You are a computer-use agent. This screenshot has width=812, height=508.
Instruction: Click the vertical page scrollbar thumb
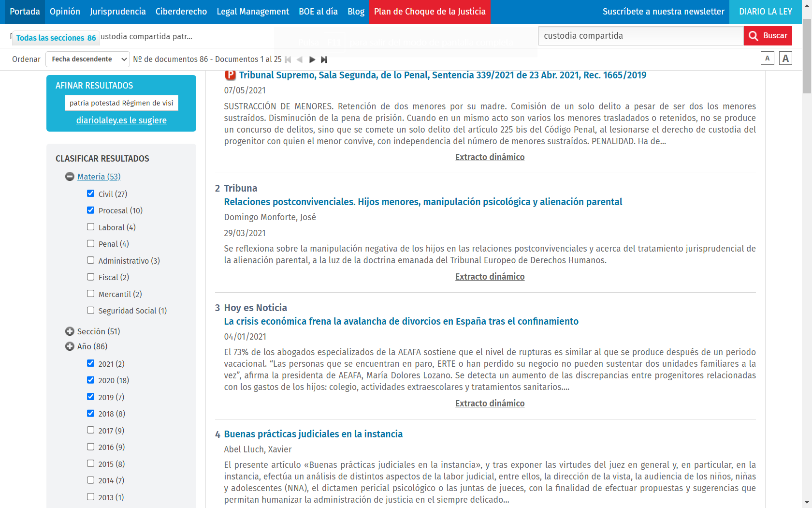click(807, 56)
